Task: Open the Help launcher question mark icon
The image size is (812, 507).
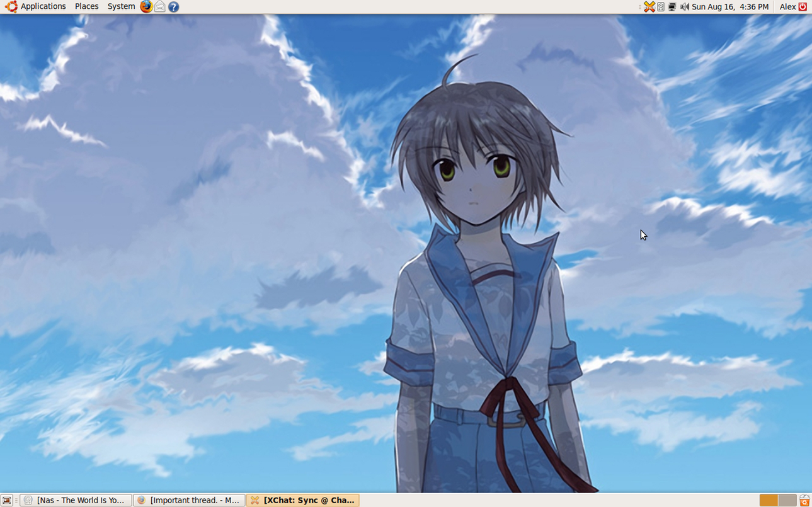Action: click(x=173, y=7)
